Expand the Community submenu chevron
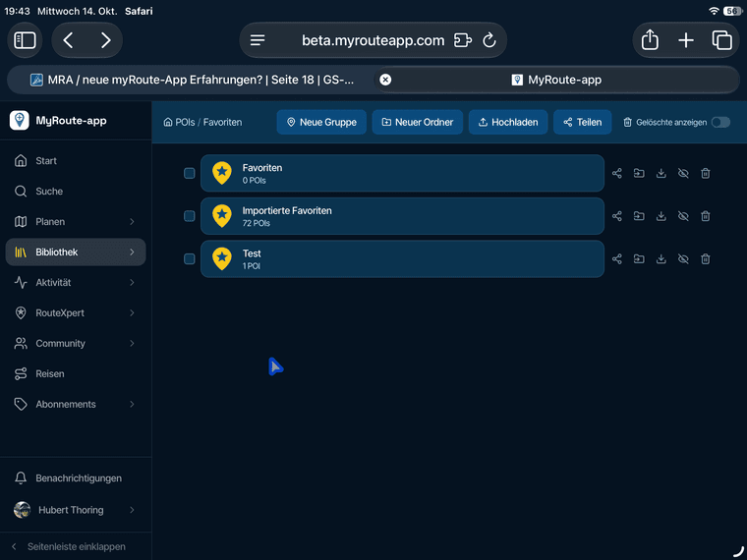This screenshot has height=560, width=747. (132, 343)
